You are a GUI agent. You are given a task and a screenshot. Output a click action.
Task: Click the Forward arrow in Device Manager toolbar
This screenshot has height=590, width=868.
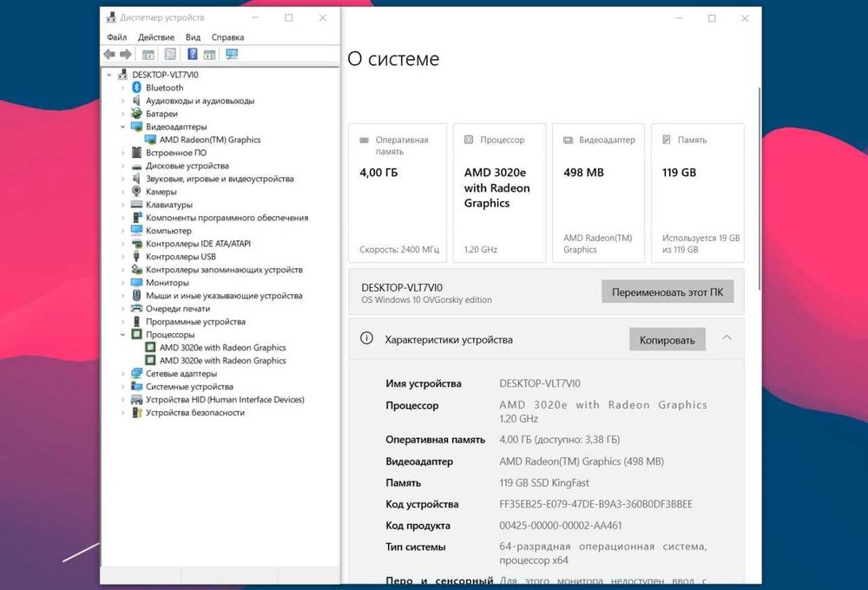click(126, 55)
